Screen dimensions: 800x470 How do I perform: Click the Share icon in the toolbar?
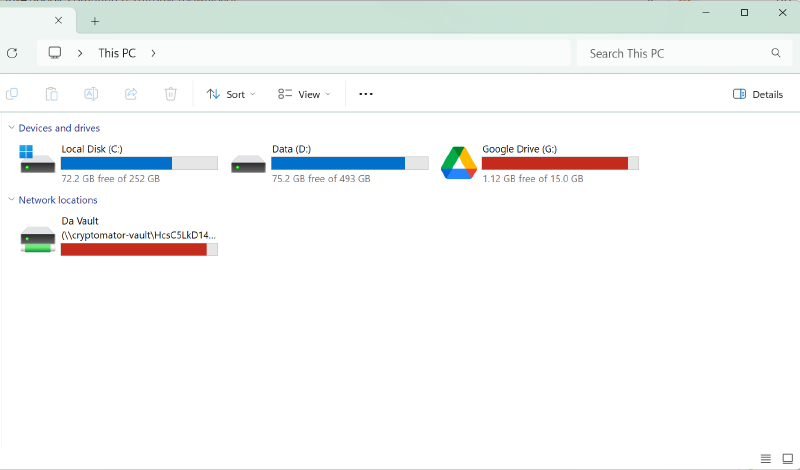point(131,94)
